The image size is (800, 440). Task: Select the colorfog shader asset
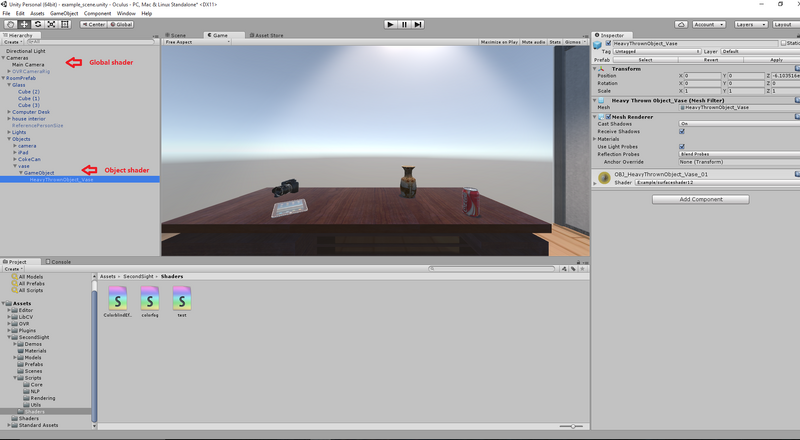[x=149, y=301]
